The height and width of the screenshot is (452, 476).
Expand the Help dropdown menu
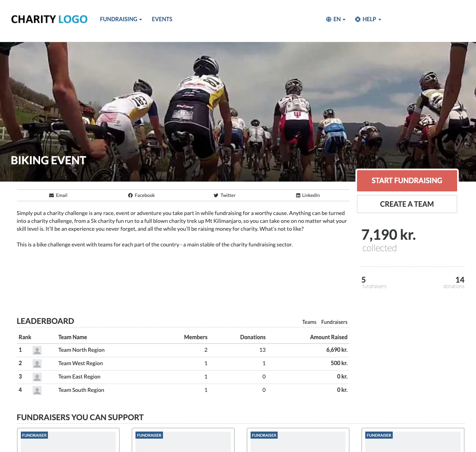[368, 19]
